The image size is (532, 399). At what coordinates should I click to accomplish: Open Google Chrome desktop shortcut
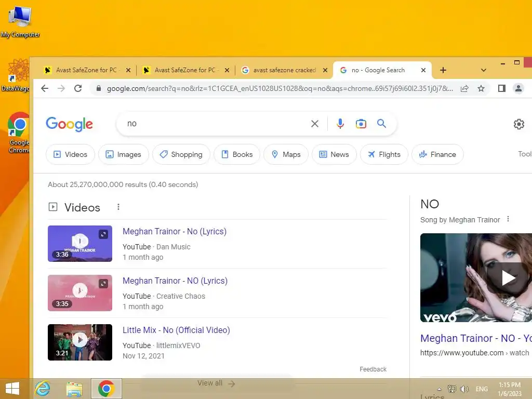tap(18, 133)
